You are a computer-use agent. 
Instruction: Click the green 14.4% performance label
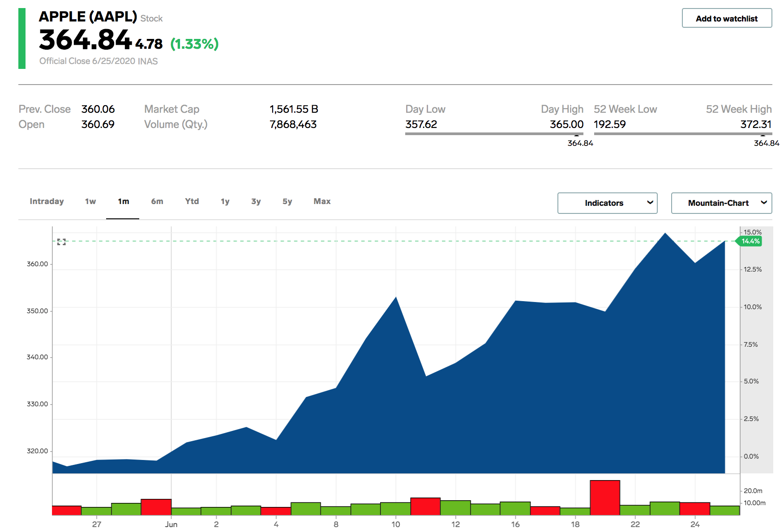(750, 242)
